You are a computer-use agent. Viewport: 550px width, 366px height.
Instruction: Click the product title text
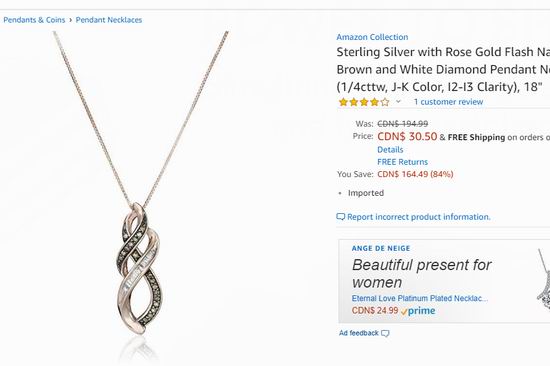point(443,69)
